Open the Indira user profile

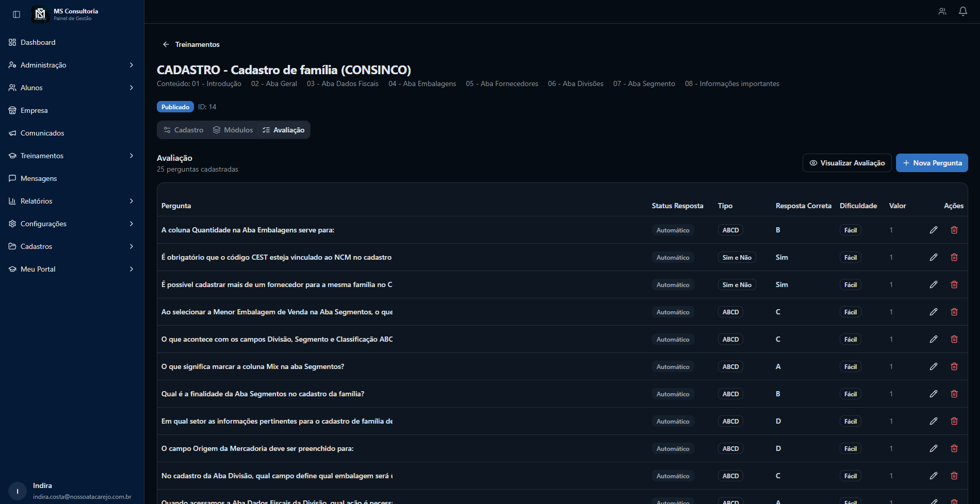pos(72,491)
